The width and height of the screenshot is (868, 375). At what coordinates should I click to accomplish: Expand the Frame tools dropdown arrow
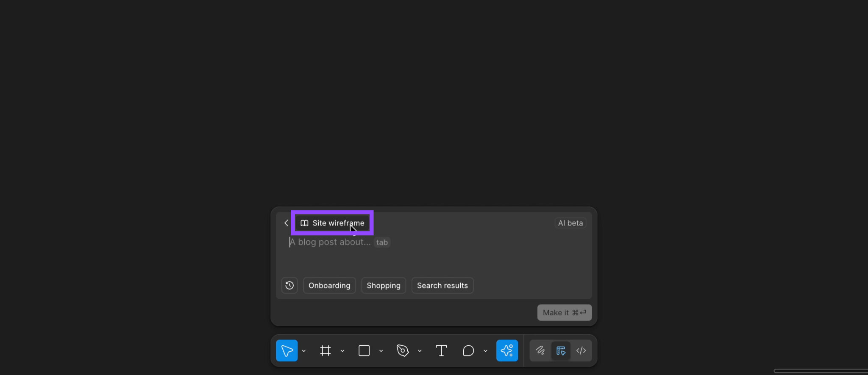tap(342, 351)
